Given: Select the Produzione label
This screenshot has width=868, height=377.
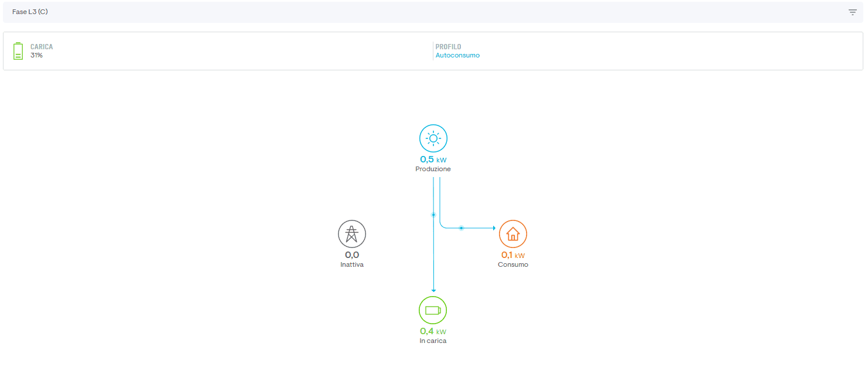Looking at the screenshot, I should point(433,169).
